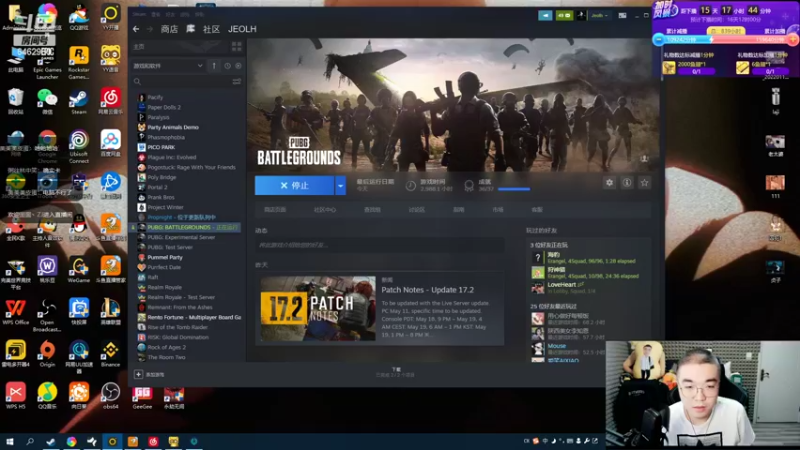
Task: Open the PUBG discussions tab
Action: point(416,210)
